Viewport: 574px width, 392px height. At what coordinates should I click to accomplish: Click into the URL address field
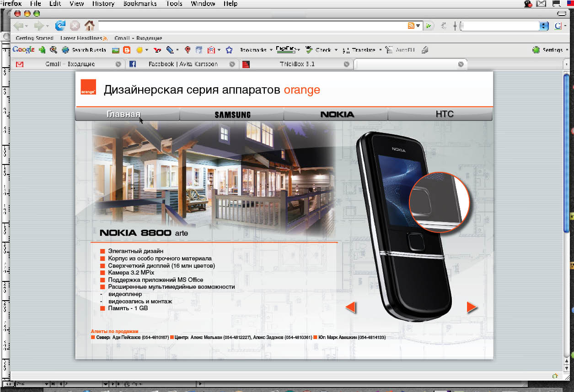pyautogui.click(x=252, y=26)
